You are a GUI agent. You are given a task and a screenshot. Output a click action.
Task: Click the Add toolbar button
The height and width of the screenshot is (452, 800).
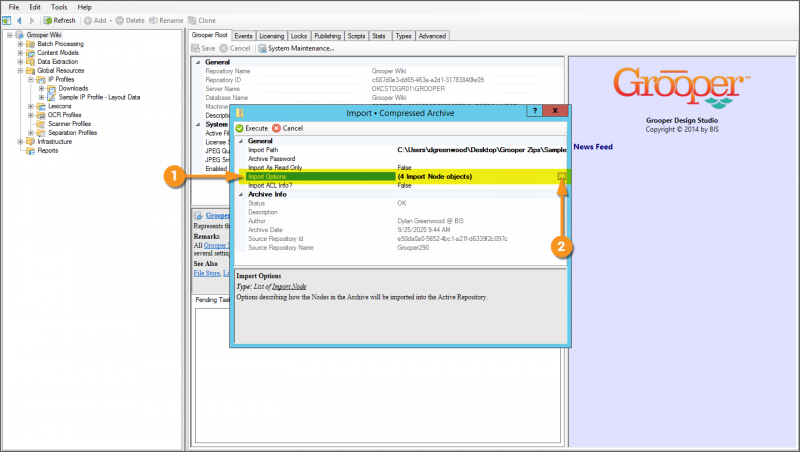coord(96,20)
